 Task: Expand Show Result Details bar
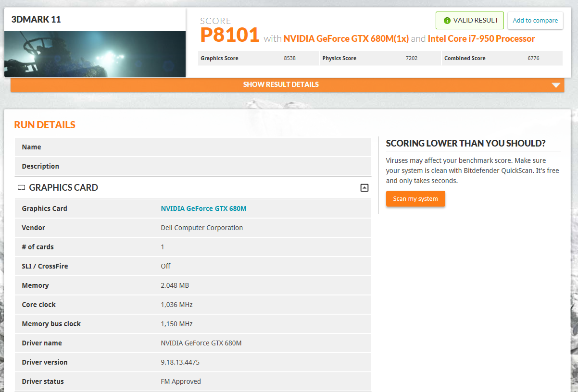287,85
